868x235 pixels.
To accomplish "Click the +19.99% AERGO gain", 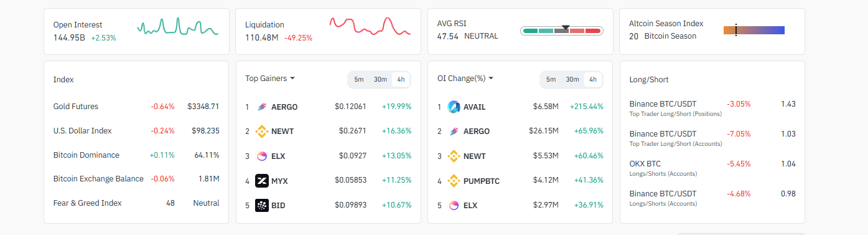I will tap(397, 107).
